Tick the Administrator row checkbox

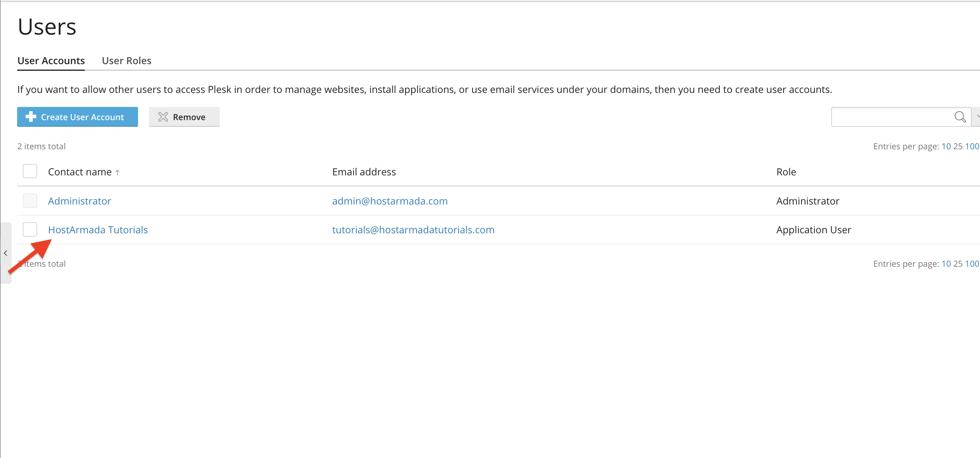tap(30, 201)
